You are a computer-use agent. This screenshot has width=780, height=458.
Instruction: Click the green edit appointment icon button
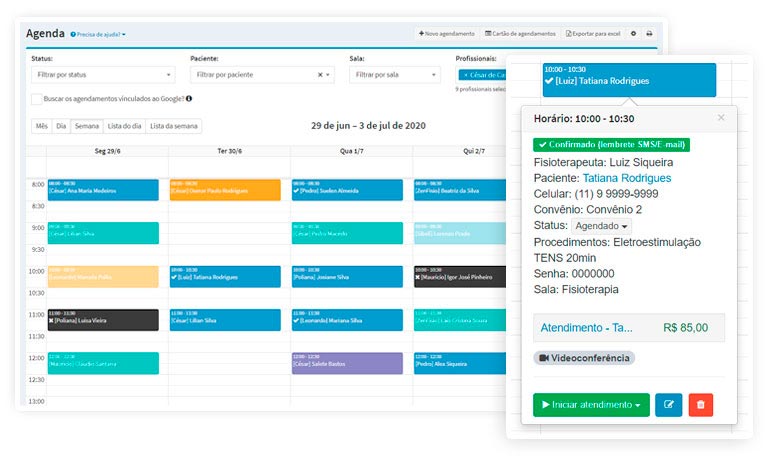click(x=668, y=405)
